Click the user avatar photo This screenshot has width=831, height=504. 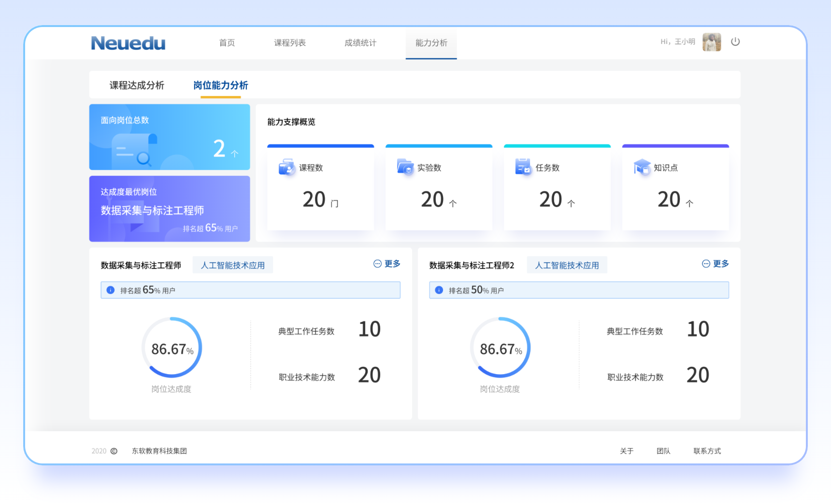712,42
